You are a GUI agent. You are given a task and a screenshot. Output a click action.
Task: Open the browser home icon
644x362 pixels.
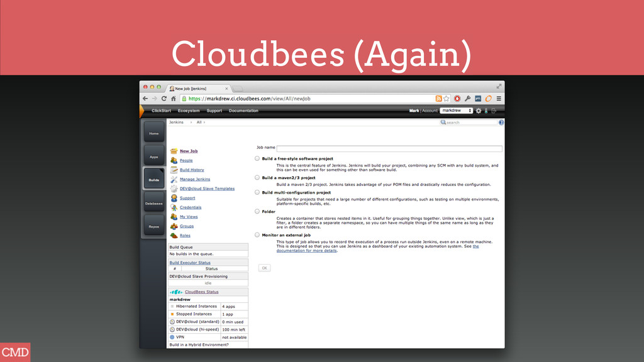[x=174, y=99]
